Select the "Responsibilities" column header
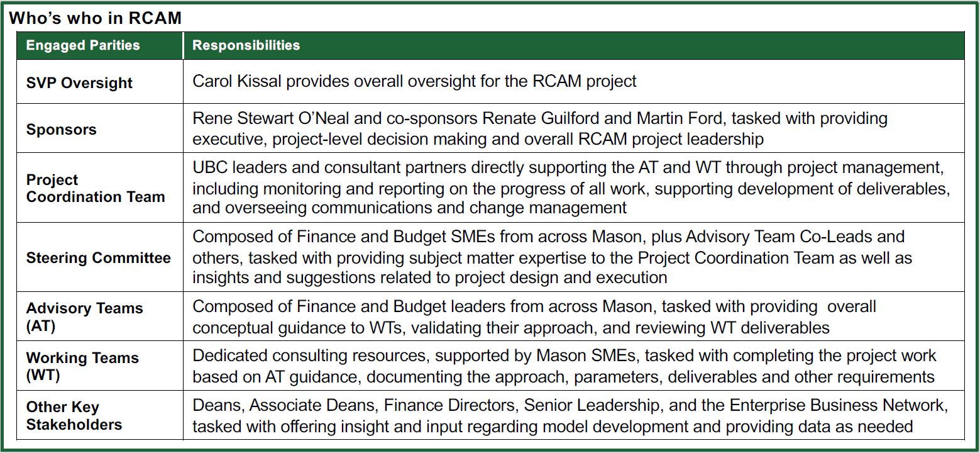980x453 pixels. point(246,45)
